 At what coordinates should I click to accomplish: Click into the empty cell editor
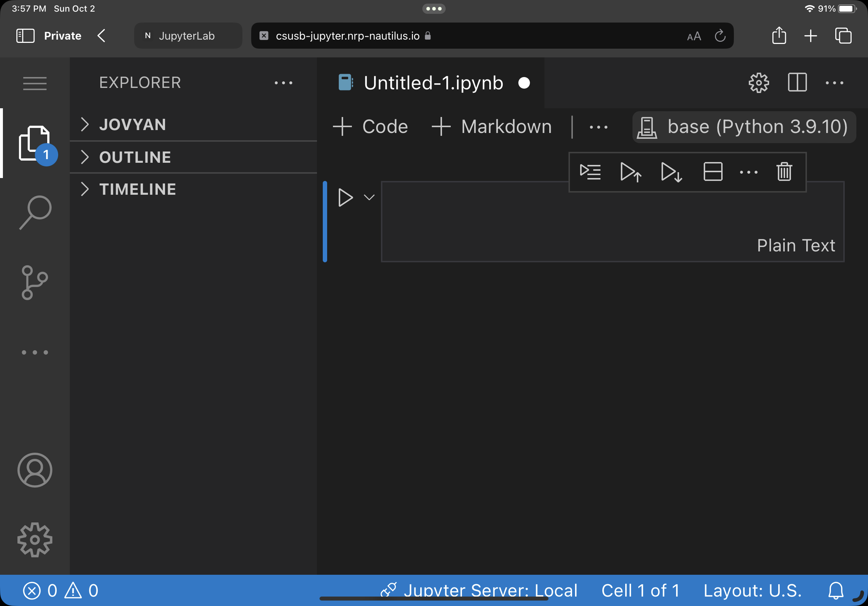(612, 221)
